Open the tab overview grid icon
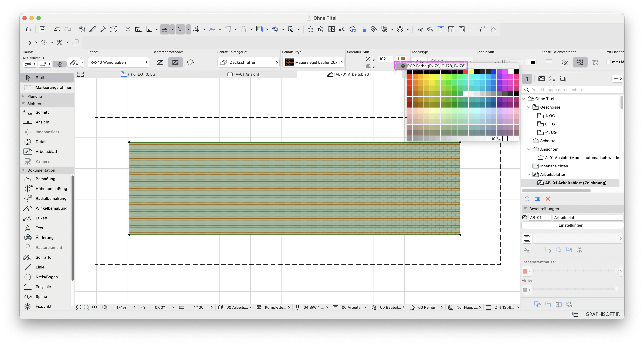 click(80, 74)
